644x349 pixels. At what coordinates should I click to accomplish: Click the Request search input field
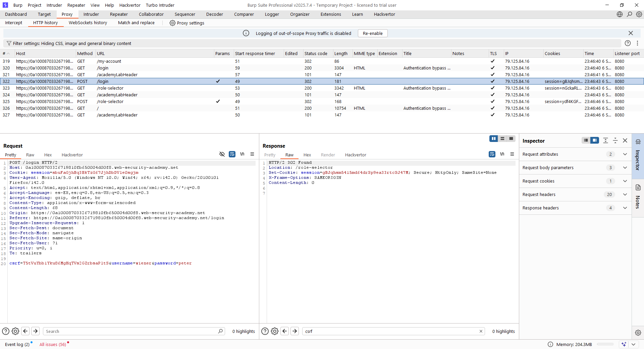pyautogui.click(x=131, y=331)
